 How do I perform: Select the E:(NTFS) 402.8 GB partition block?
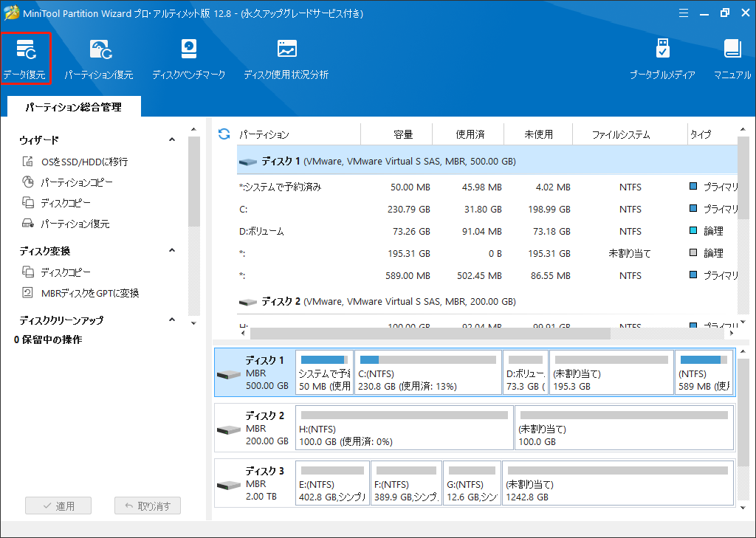tap(332, 483)
